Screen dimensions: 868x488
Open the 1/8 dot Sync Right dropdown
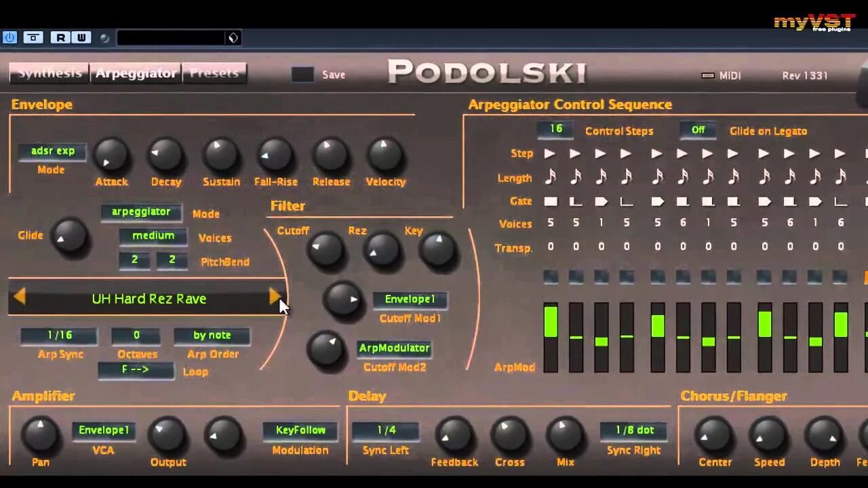(x=635, y=430)
